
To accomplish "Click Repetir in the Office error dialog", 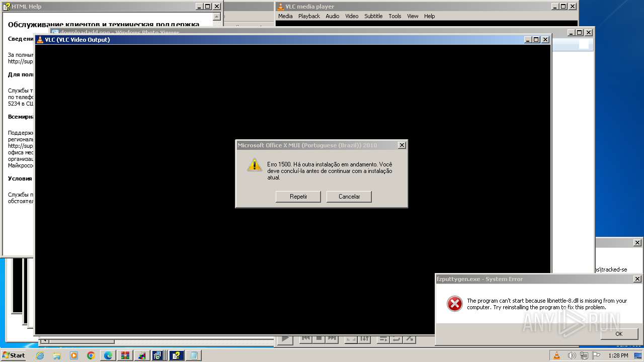I will pos(298,197).
